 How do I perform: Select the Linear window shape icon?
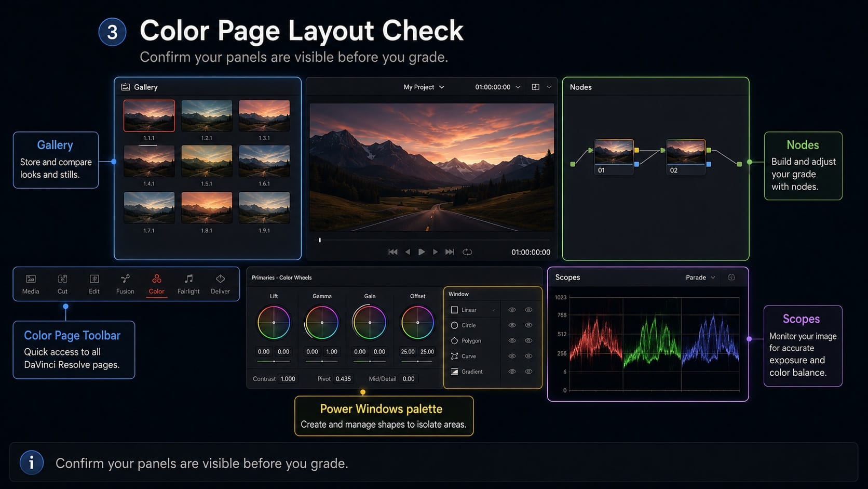click(x=454, y=310)
